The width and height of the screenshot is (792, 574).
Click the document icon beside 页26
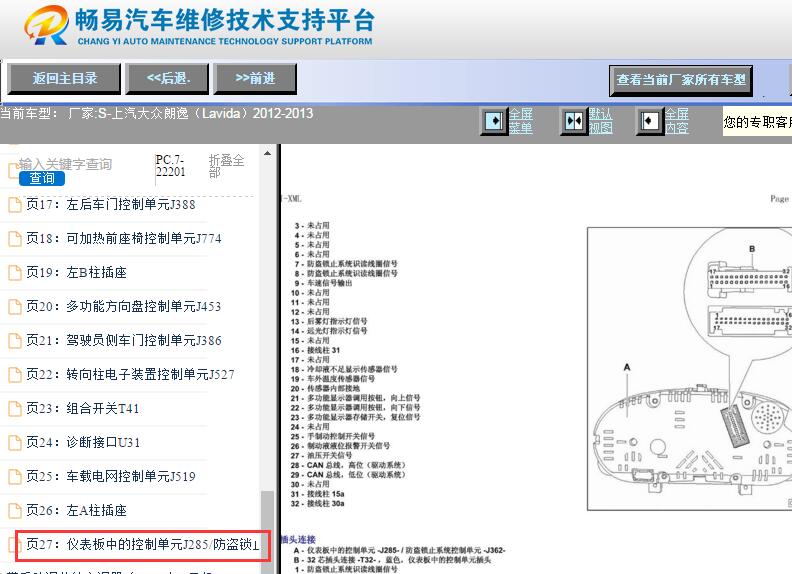coord(15,510)
